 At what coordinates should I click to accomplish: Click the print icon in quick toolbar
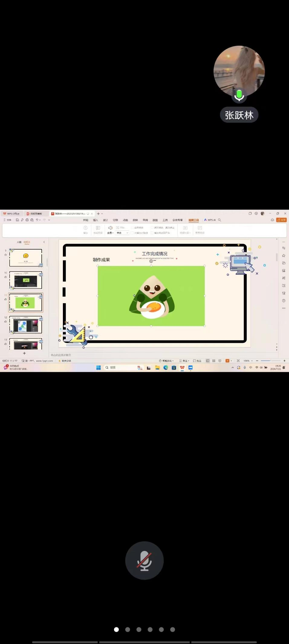pyautogui.click(x=27, y=220)
